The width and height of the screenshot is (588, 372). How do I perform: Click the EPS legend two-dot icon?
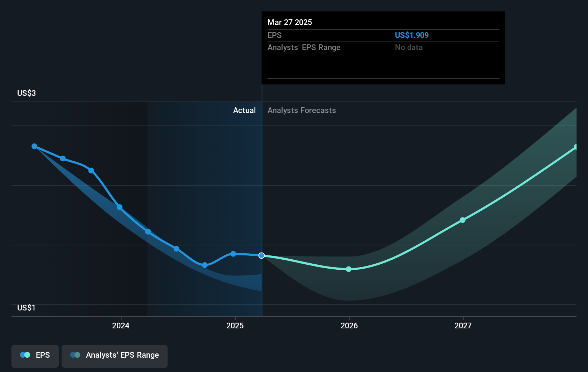coord(25,355)
